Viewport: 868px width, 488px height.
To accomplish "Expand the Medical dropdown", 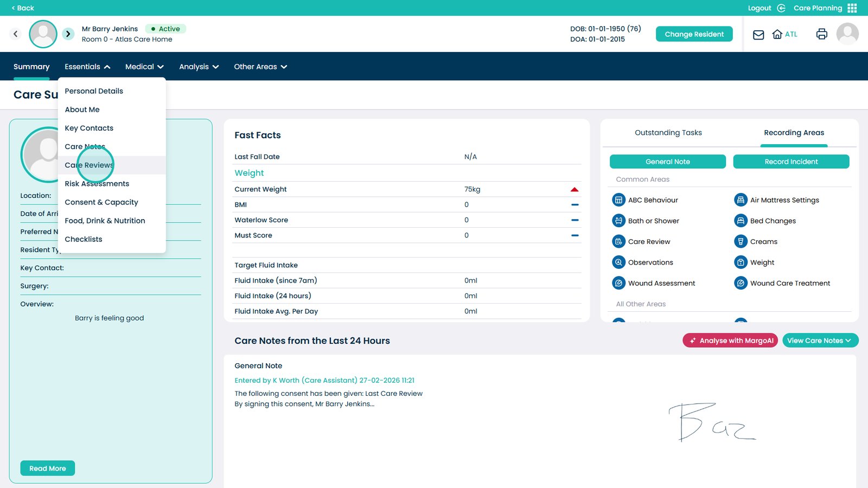I will [144, 67].
